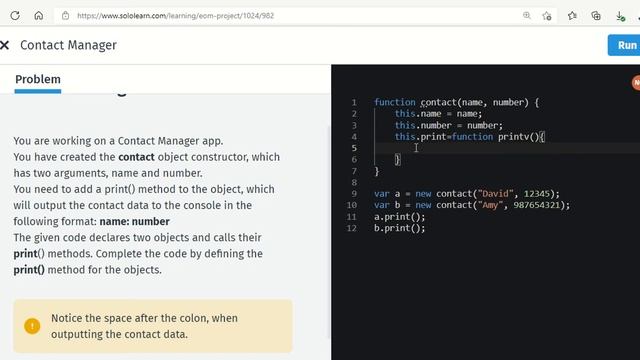Viewport: 640px width, 360px height.
Task: Click the 'this.name = name;' code line
Action: (438, 114)
